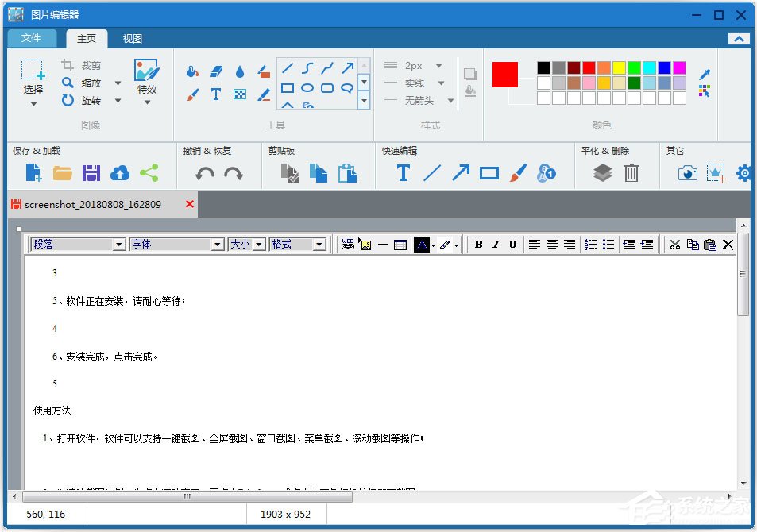Image resolution: width=757 pixels, height=532 pixels.
Task: Toggle underline formatting in captured editor
Action: coord(512,245)
